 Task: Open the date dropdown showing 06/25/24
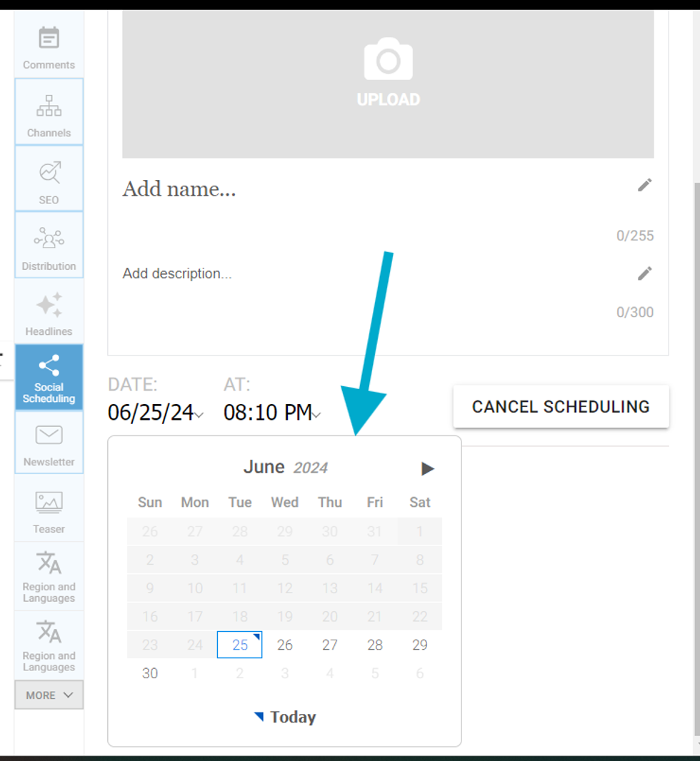tap(155, 413)
